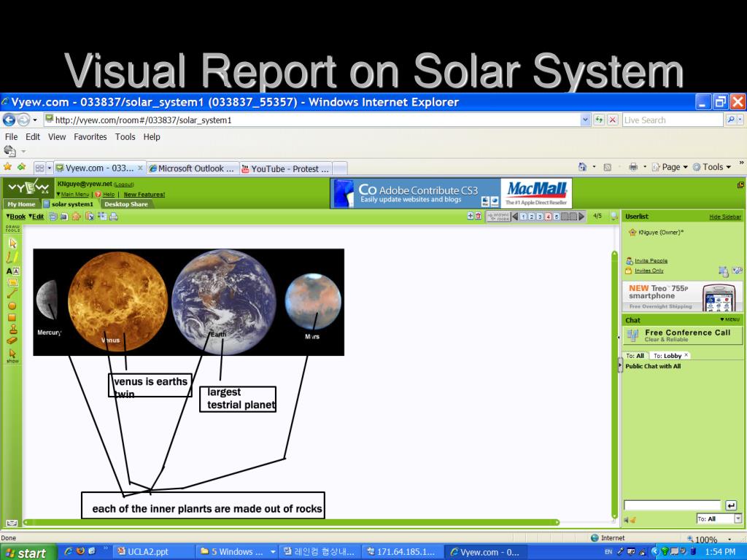Screen dimensions: 747x560
Task: Toggle the unsync mode button
Action: click(498, 216)
